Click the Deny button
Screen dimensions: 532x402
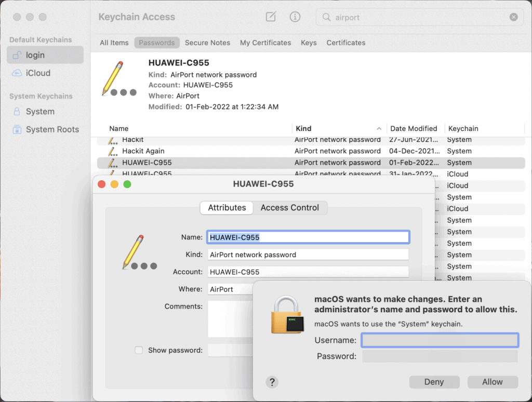434,382
